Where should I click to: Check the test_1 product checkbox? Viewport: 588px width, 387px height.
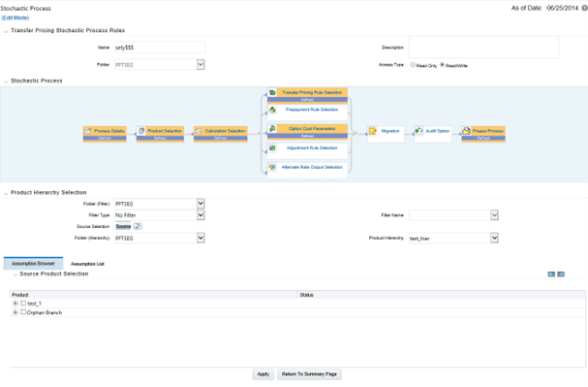click(23, 303)
